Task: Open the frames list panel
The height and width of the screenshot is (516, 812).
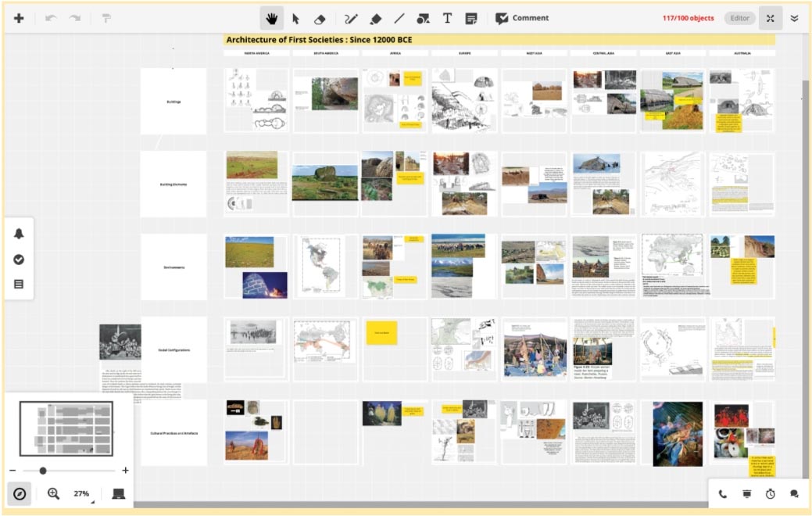Action: tap(19, 284)
